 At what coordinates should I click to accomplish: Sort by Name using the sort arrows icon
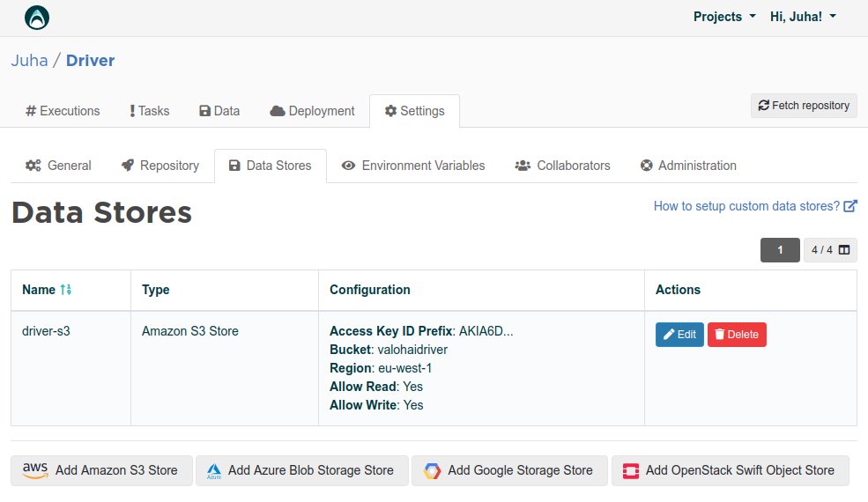tap(66, 290)
